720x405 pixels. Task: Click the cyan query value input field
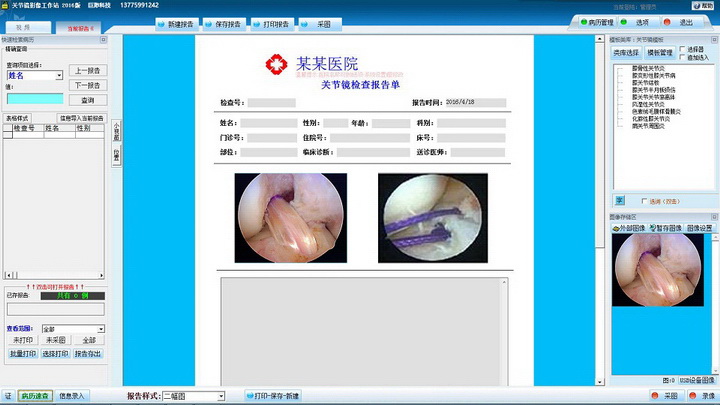(35, 98)
